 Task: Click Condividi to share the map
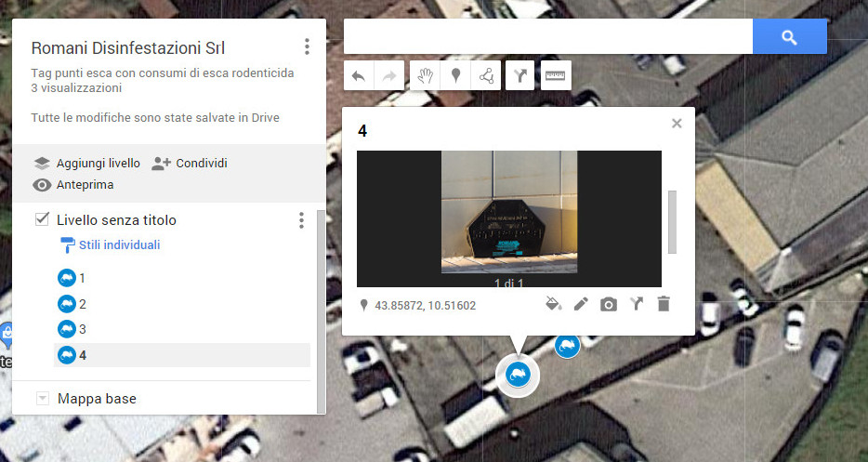click(x=190, y=163)
